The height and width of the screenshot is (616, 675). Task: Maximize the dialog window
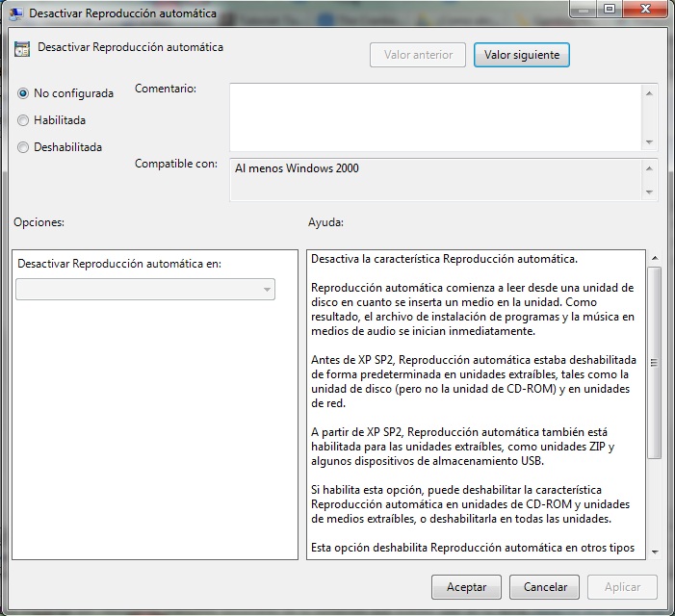pos(610,9)
